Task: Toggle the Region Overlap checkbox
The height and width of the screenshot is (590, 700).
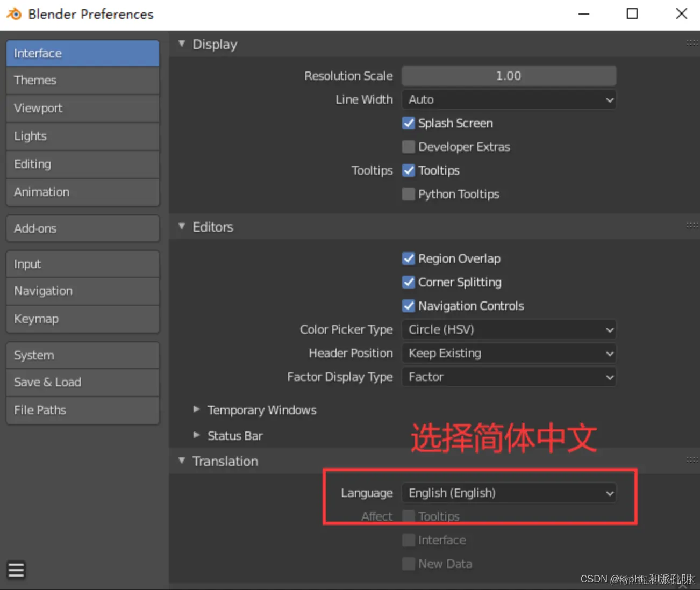Action: 409,258
